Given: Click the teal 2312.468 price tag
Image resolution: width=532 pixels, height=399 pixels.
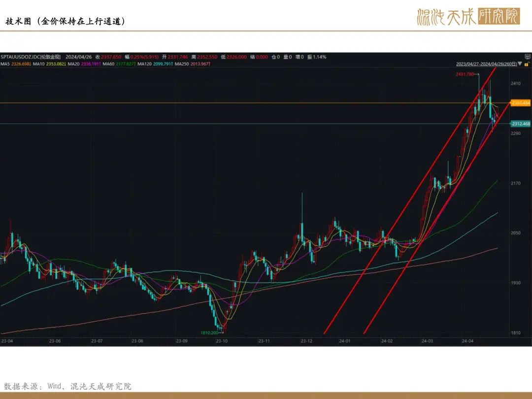Looking at the screenshot, I should tap(521, 124).
